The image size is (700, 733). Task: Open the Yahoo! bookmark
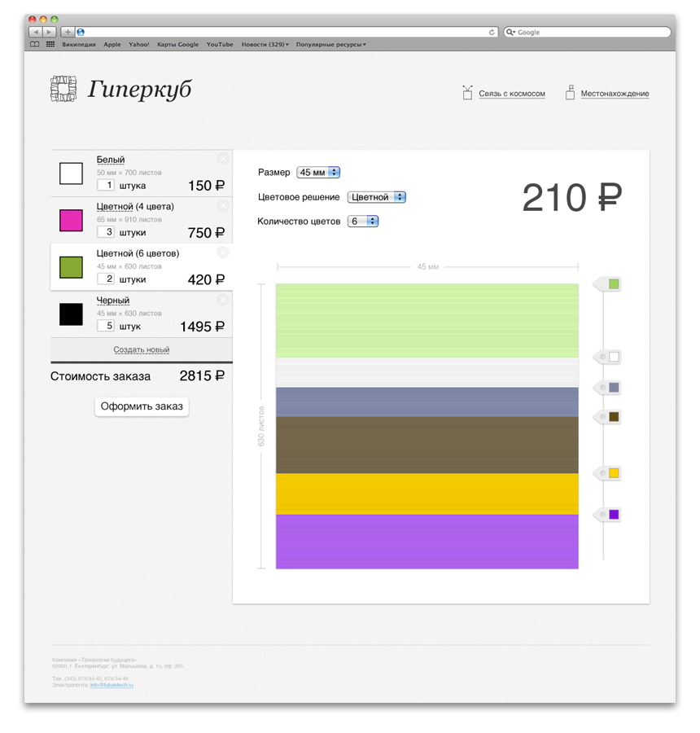[x=139, y=45]
